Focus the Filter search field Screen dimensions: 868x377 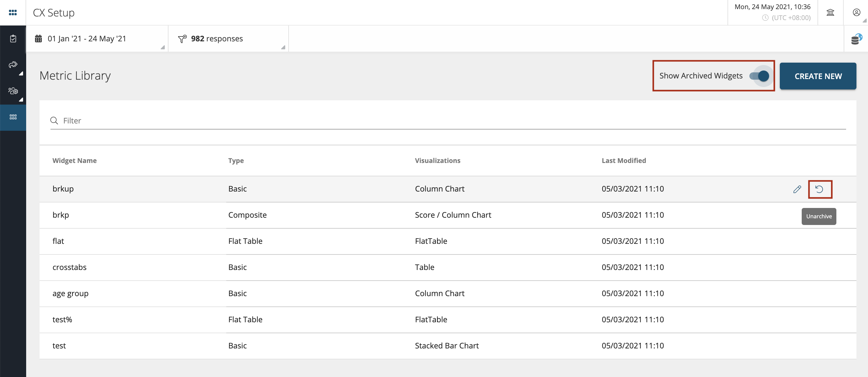[x=448, y=121]
